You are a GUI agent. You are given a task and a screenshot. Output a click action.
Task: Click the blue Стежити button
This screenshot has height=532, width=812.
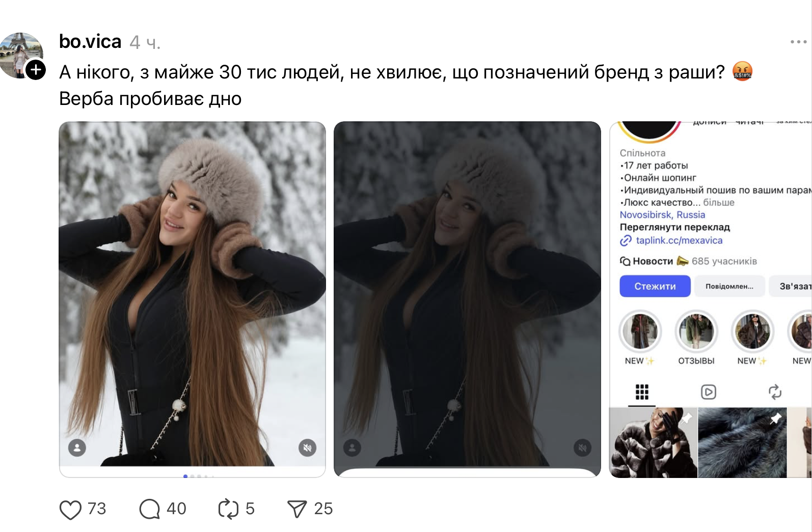point(655,286)
